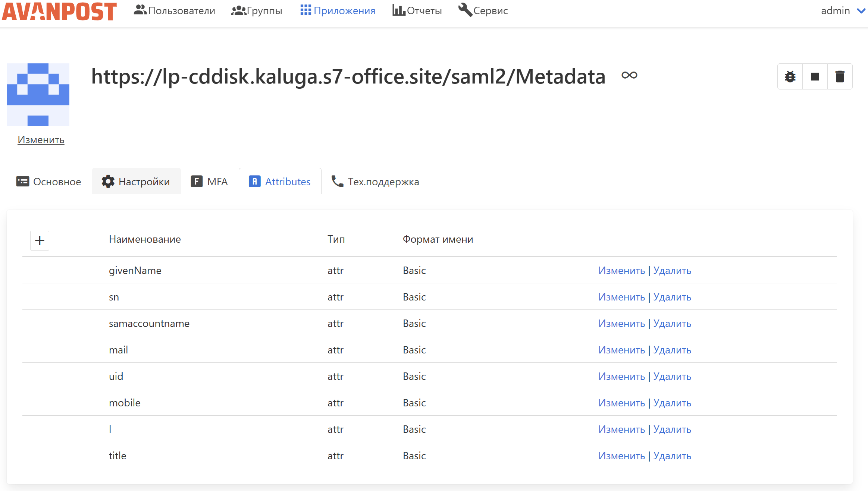Screen dimensions: 868x491
Task: Open the Пользователи menu
Action: point(174,10)
